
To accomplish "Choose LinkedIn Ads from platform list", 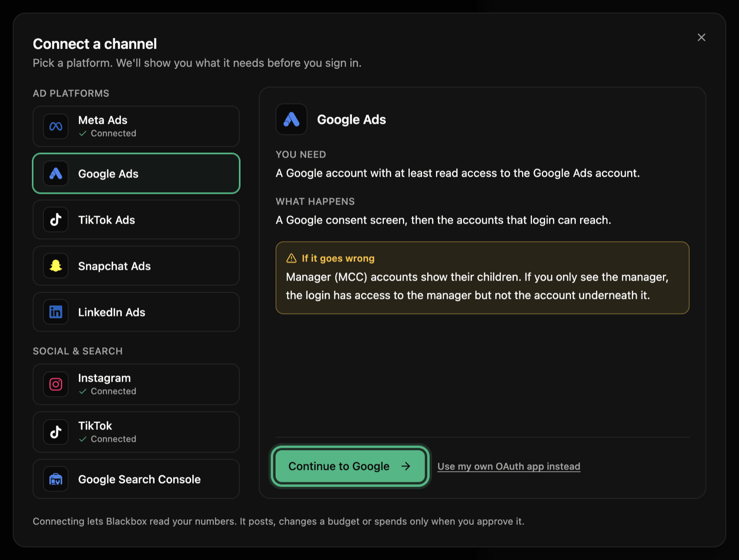I will [x=136, y=312].
